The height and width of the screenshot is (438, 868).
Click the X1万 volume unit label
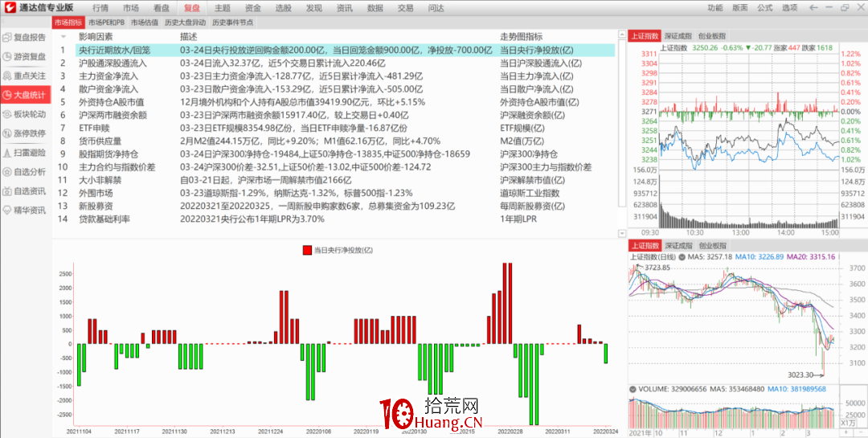coord(847,423)
